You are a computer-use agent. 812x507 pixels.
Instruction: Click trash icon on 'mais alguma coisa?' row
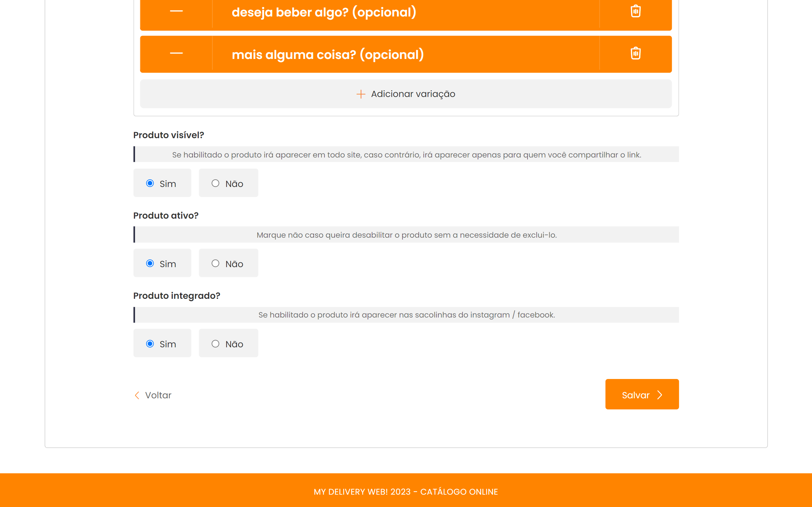[636, 53]
